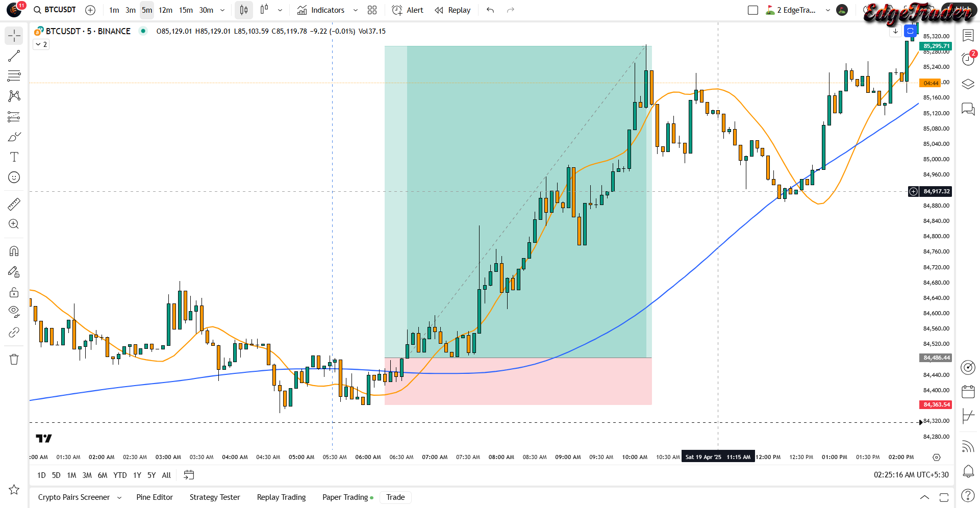980x508 pixels.
Task: Select the text annotation tool
Action: tap(14, 157)
